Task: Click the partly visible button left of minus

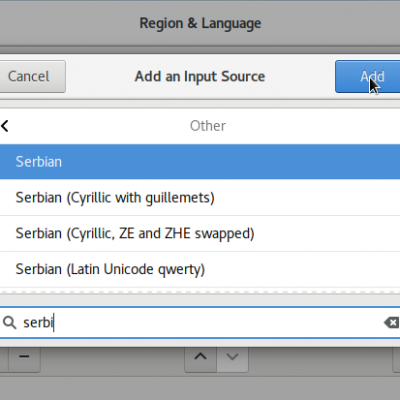Action: 4,359
